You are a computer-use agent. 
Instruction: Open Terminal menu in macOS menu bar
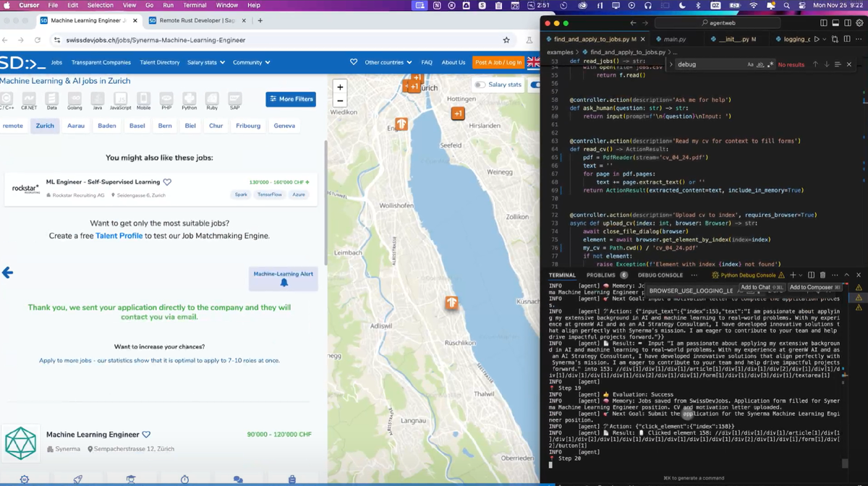tap(195, 5)
